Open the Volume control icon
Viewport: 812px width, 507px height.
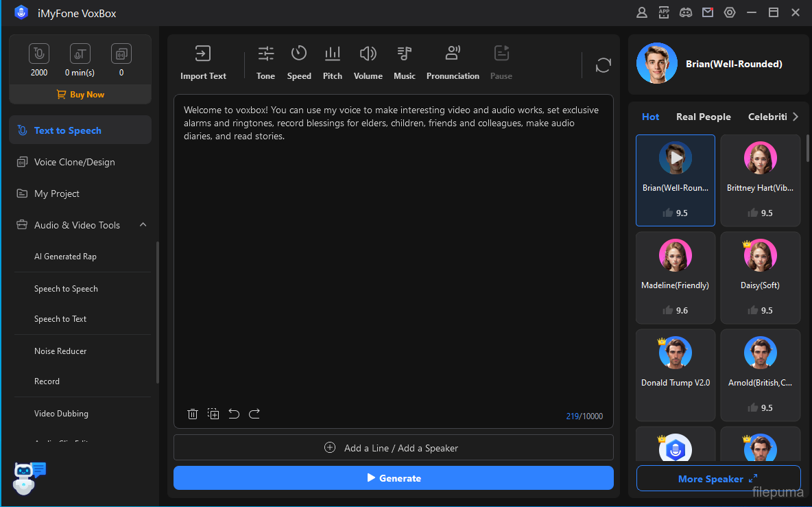pos(368,62)
